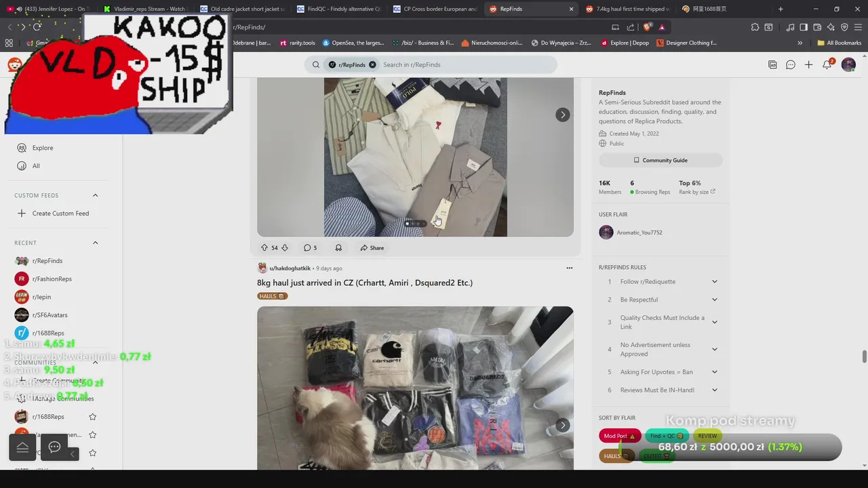
Task: Reload the page
Action: pyautogui.click(x=37, y=27)
